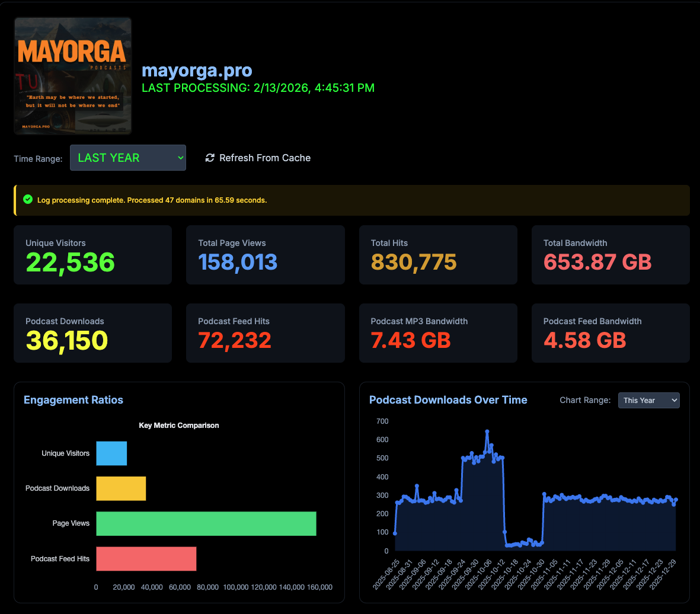Click the Unique Visitors stat card
This screenshot has width=700, height=614.
click(92, 255)
